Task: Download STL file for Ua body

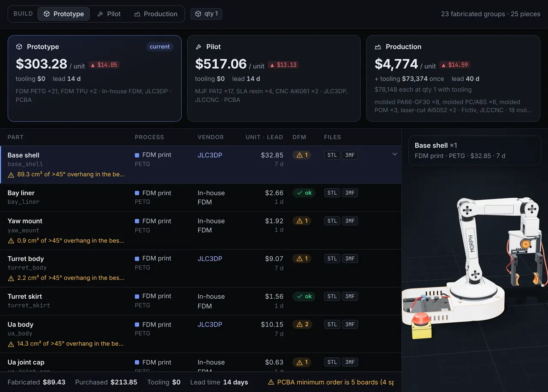Action: click(x=332, y=324)
